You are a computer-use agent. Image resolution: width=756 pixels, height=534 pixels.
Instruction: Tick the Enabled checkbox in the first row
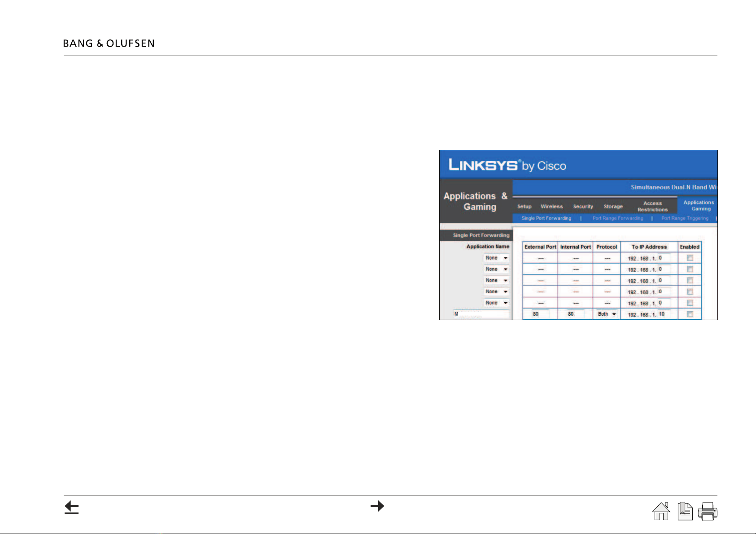click(x=690, y=258)
